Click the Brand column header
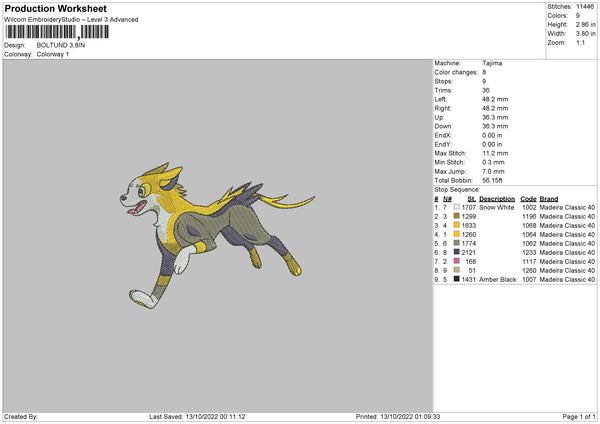Image resolution: width=600 pixels, height=424 pixels. click(549, 199)
